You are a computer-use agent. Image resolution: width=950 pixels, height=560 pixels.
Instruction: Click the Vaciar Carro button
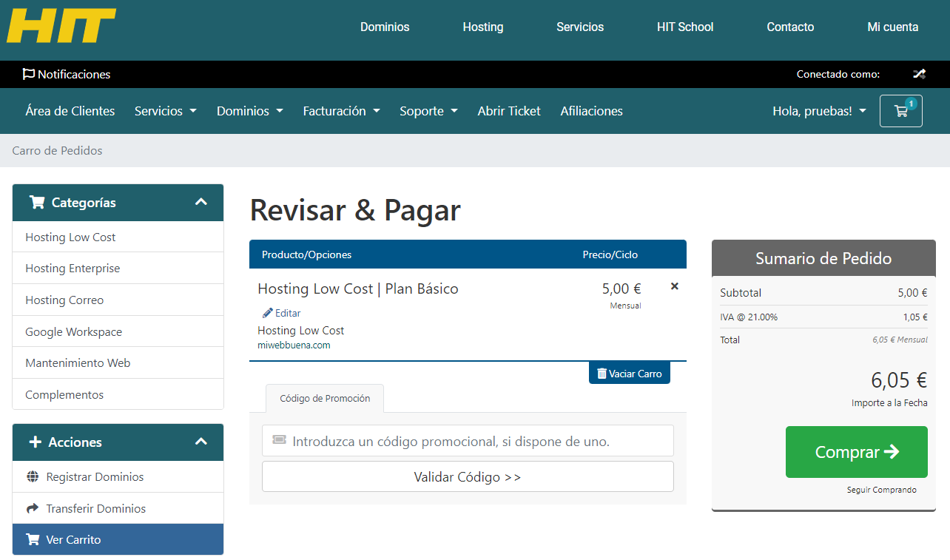coord(629,374)
